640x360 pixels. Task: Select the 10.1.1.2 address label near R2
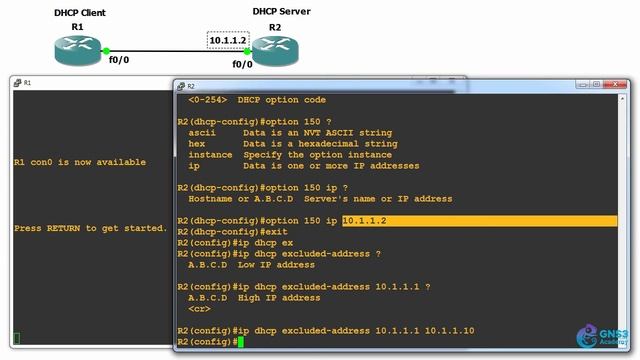[228, 40]
